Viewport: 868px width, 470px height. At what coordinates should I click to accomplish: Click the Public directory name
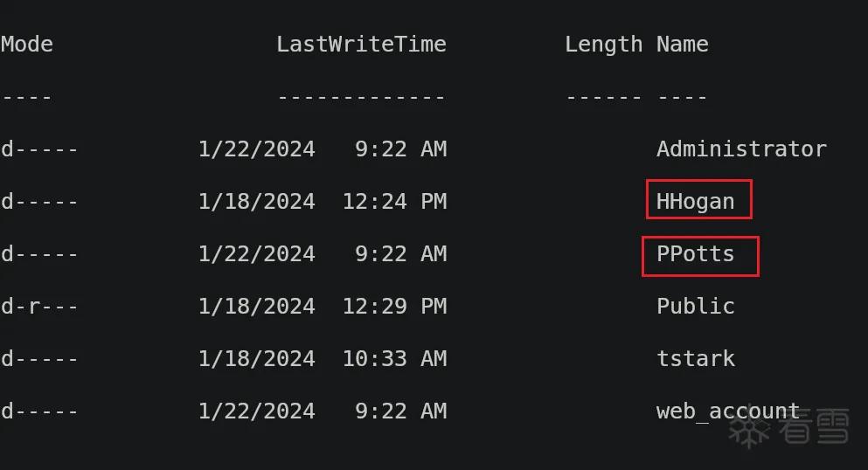695,306
